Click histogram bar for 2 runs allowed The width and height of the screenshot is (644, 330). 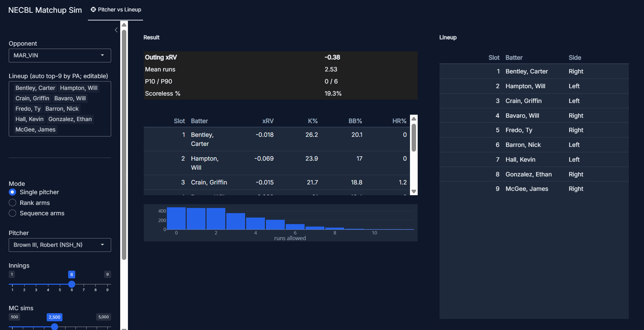coord(216,219)
